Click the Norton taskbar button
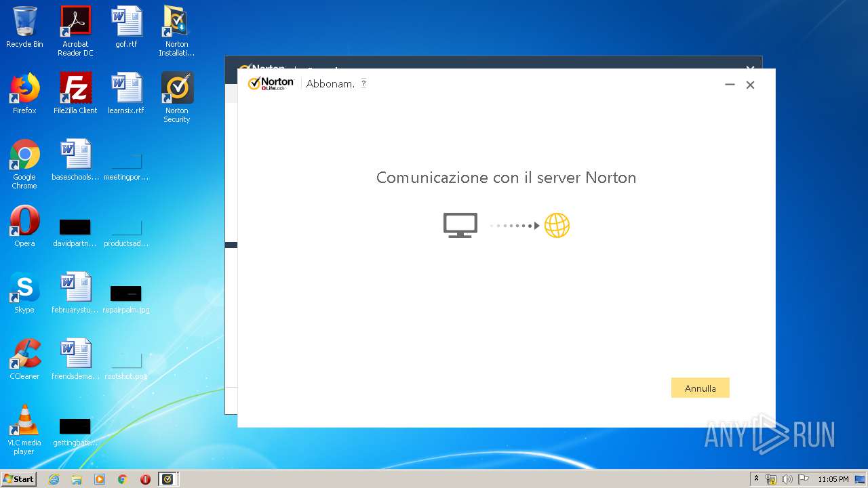The height and width of the screenshot is (488, 868). click(168, 479)
